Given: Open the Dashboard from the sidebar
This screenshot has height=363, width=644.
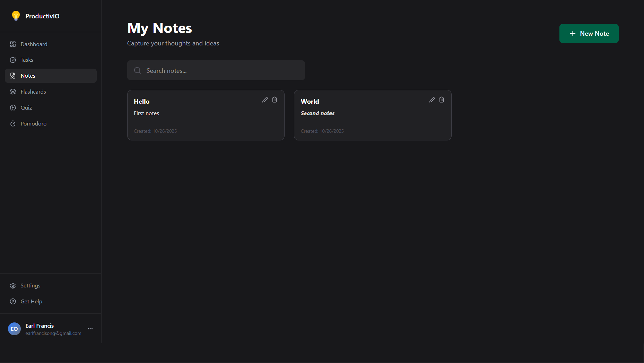Looking at the screenshot, I should (x=34, y=44).
